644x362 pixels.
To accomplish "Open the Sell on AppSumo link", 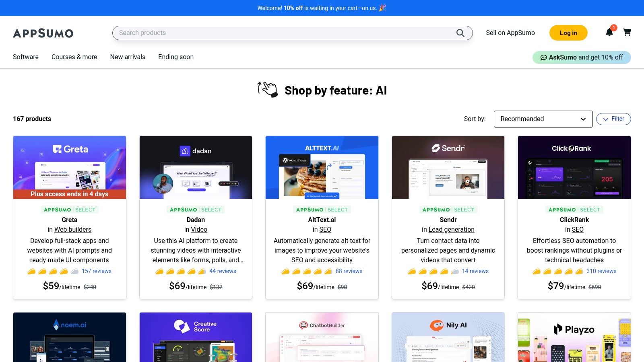I will (510, 33).
